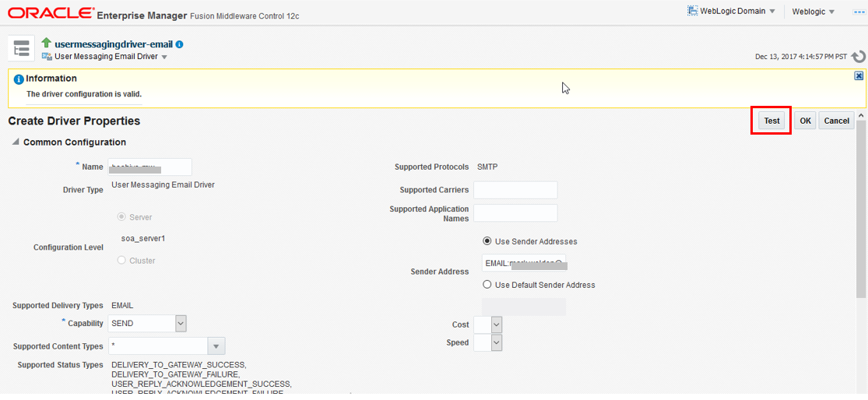The height and width of the screenshot is (400, 868).
Task: Click the Create Driver Properties heading
Action: [74, 121]
